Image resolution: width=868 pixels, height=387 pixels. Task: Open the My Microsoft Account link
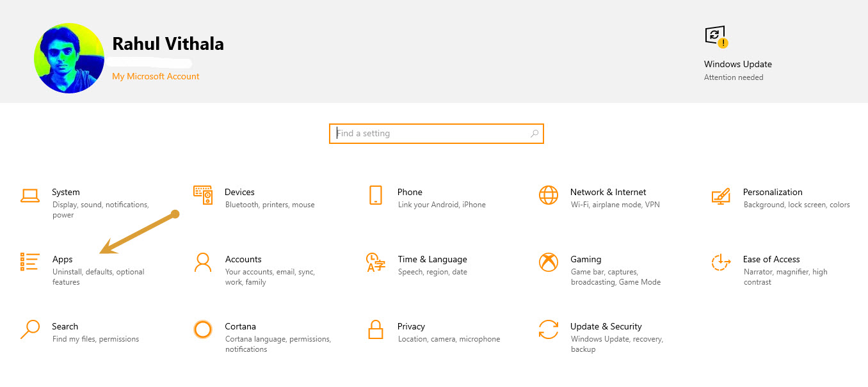[x=156, y=76]
